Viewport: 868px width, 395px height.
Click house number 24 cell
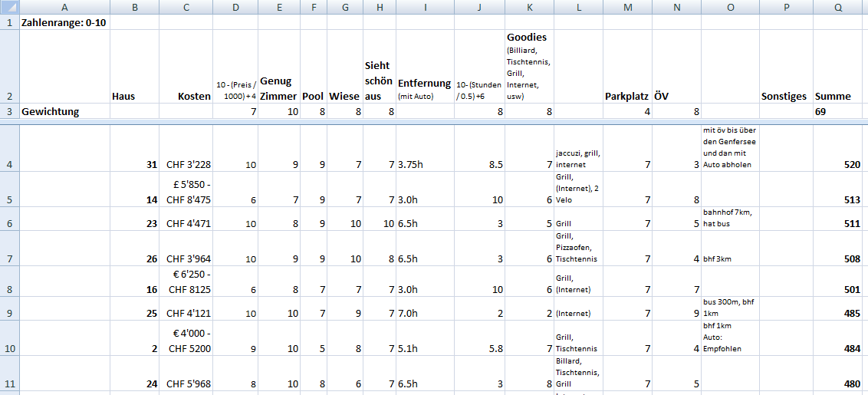(135, 384)
